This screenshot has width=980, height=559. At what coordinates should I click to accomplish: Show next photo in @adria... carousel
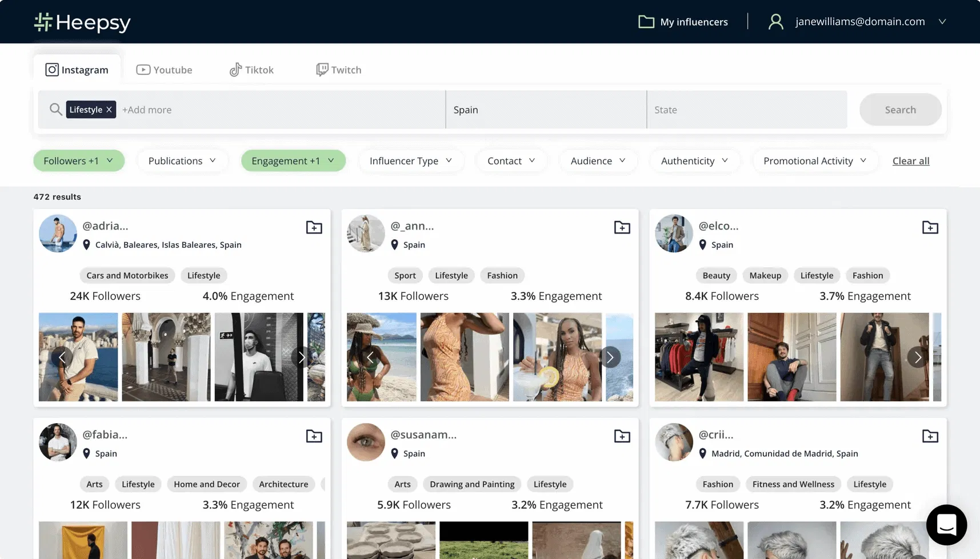(x=301, y=357)
